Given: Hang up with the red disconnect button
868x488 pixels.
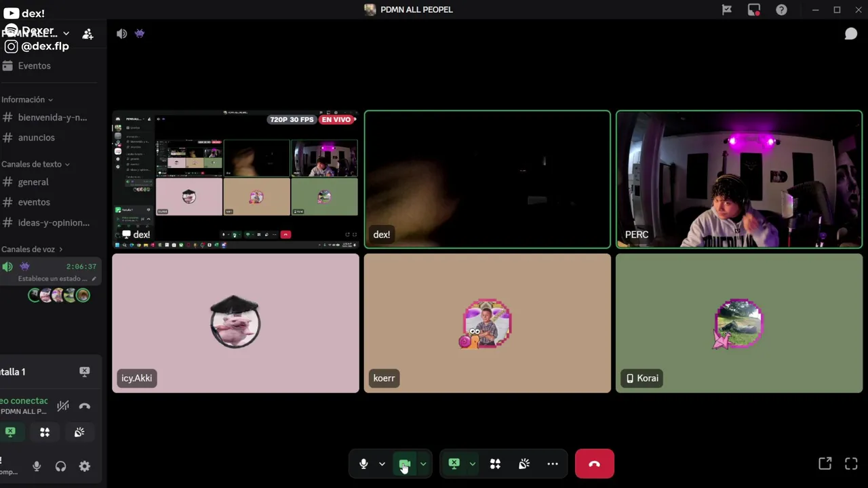Looking at the screenshot, I should pyautogui.click(x=595, y=464).
